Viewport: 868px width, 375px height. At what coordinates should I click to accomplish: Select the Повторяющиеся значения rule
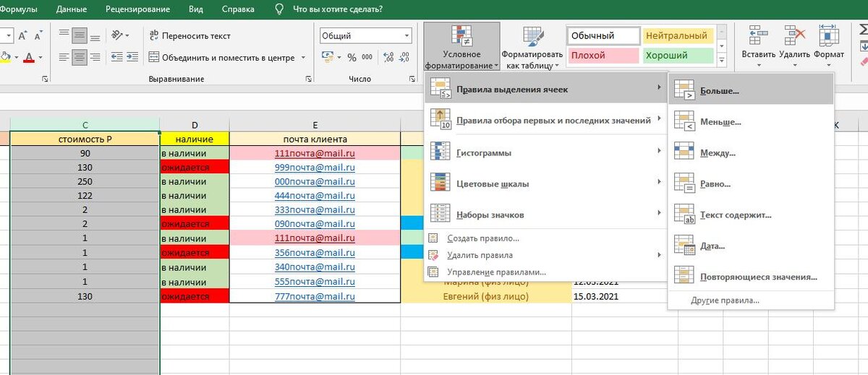pyautogui.click(x=751, y=276)
